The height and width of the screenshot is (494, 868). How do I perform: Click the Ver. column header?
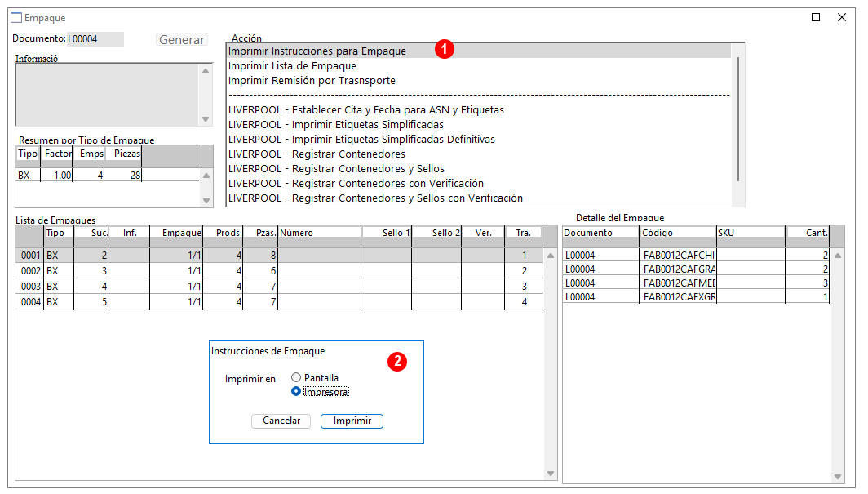coord(483,233)
